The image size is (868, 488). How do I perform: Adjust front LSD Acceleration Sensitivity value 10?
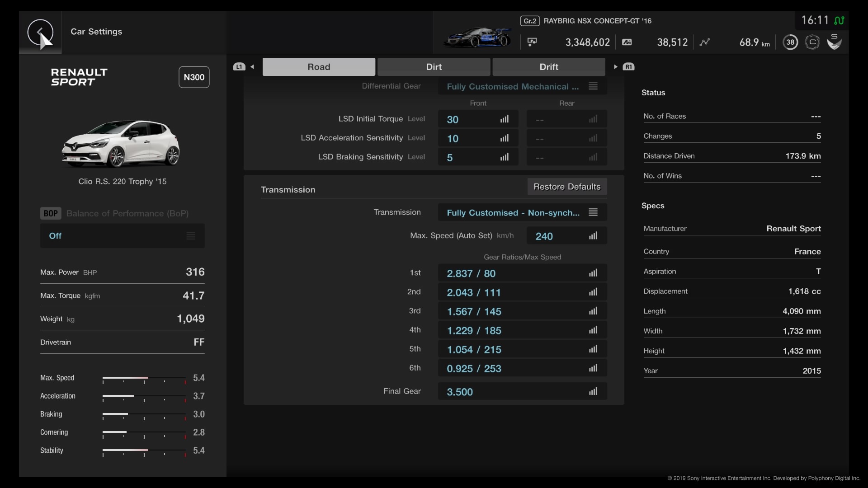pos(478,138)
